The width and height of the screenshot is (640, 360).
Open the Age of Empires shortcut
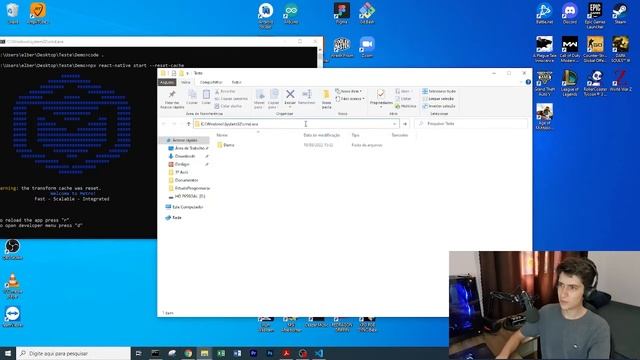[544, 117]
